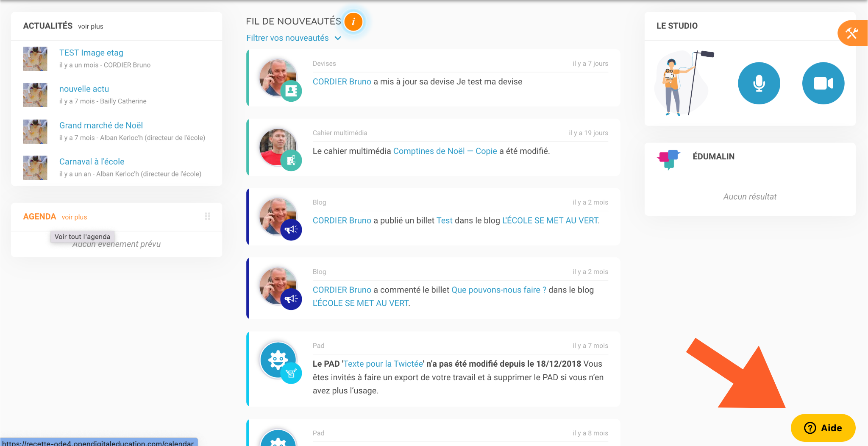Screen dimensions: 868x446
Task: Click the Carnaval à l'école thumbnail image
Action: [x=35, y=167]
